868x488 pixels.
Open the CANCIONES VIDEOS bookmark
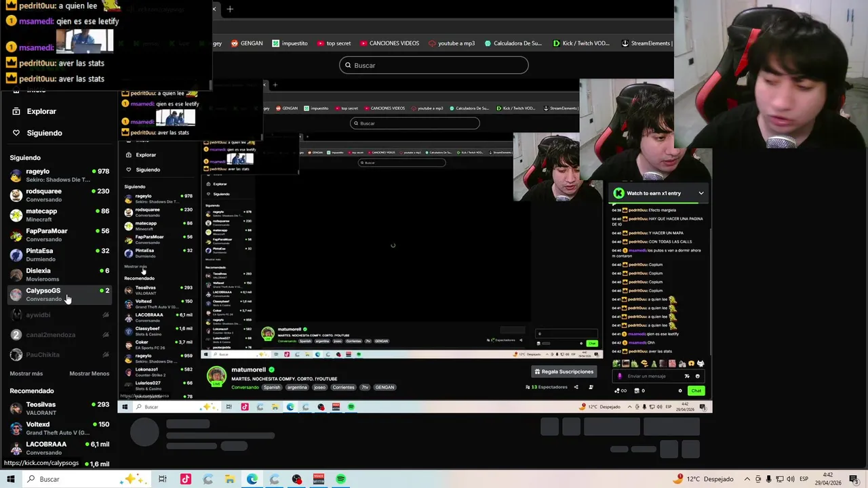tap(390, 43)
